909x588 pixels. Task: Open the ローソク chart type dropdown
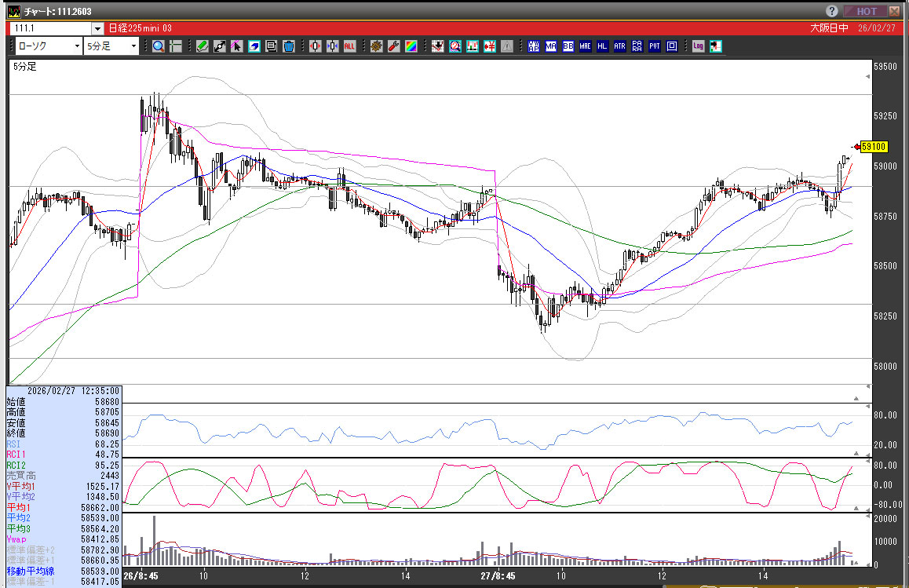[46, 46]
